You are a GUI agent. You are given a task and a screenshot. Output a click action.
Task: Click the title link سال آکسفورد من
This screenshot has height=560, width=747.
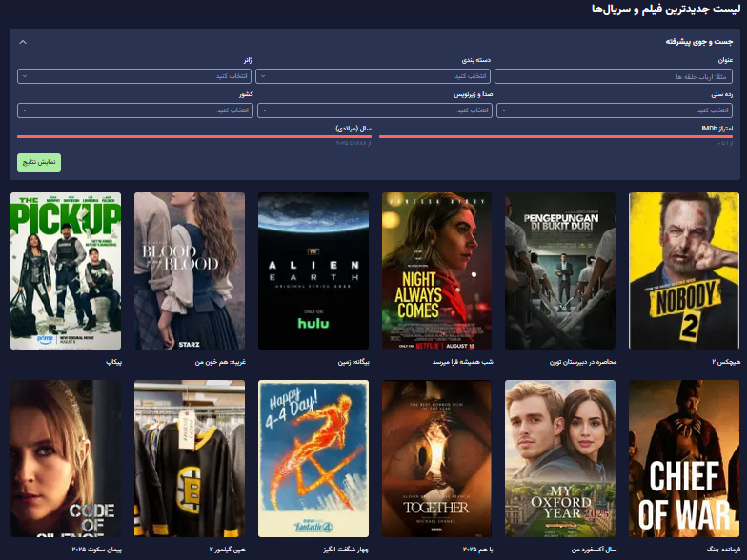[x=595, y=550]
